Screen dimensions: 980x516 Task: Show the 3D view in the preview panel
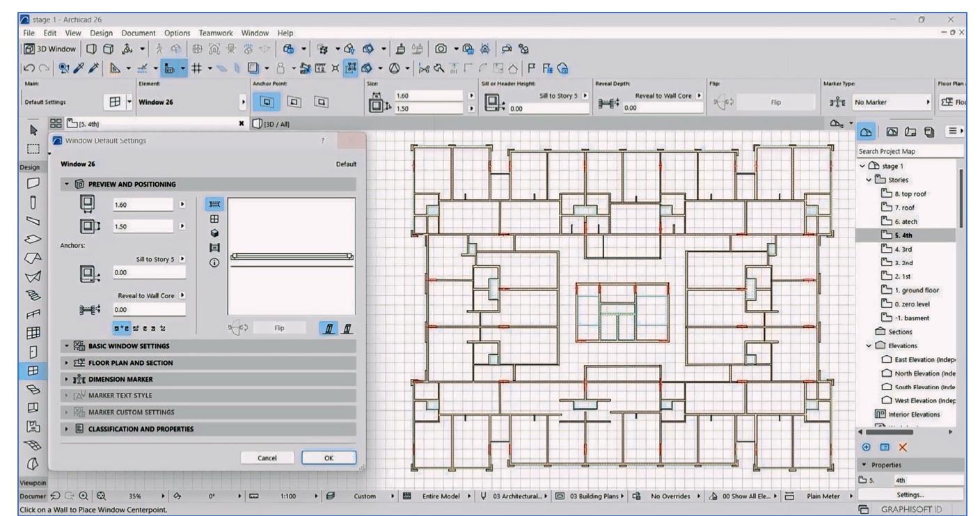[215, 234]
